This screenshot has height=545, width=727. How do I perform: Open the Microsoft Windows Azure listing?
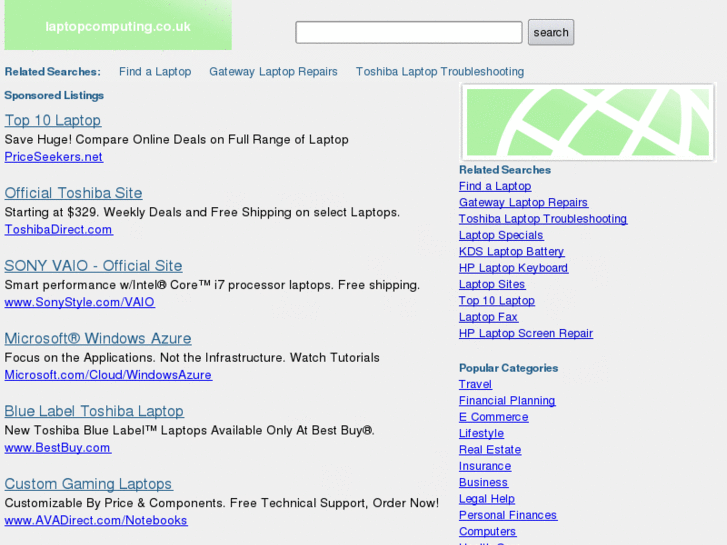(x=98, y=339)
